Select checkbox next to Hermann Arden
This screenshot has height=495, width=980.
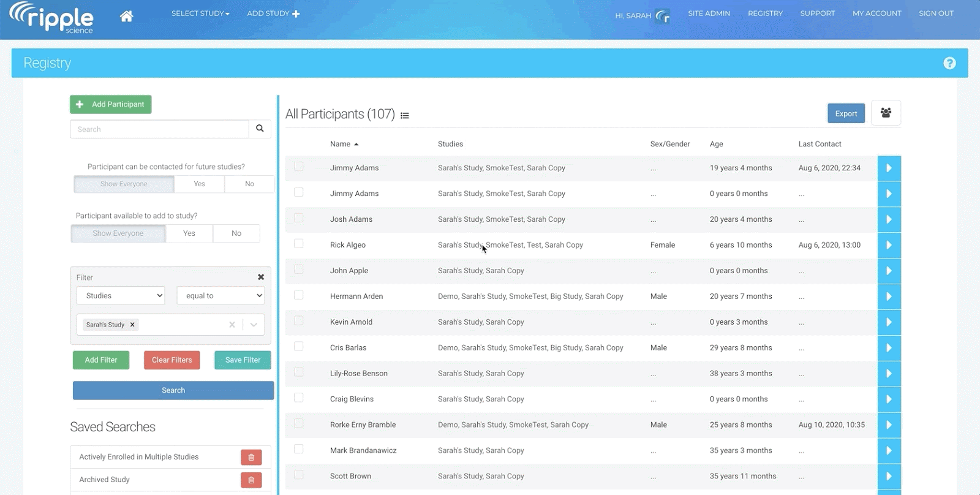pyautogui.click(x=299, y=295)
